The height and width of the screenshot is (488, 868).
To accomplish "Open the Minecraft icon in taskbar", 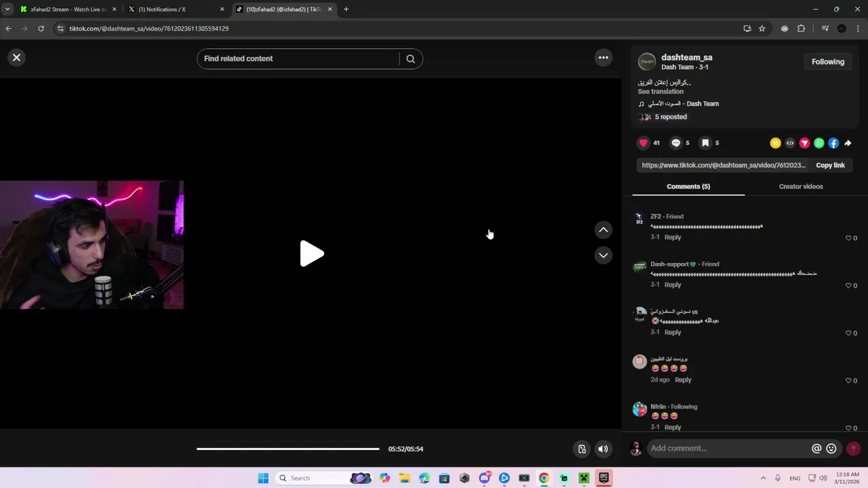I will click(x=583, y=478).
